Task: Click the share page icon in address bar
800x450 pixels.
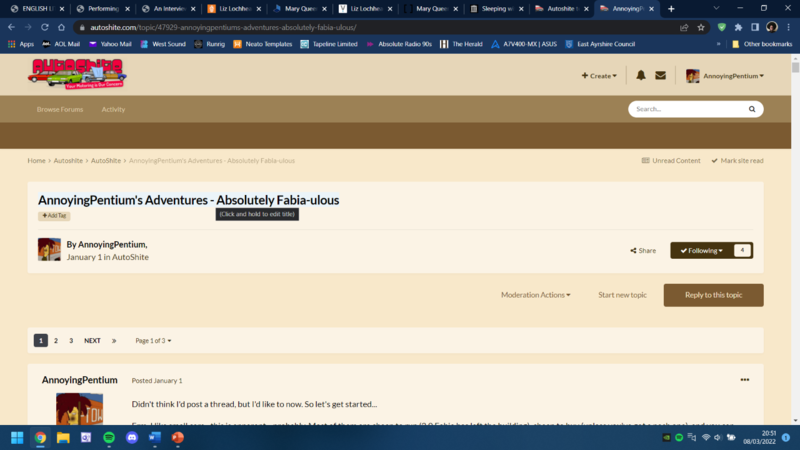Action: pos(684,28)
